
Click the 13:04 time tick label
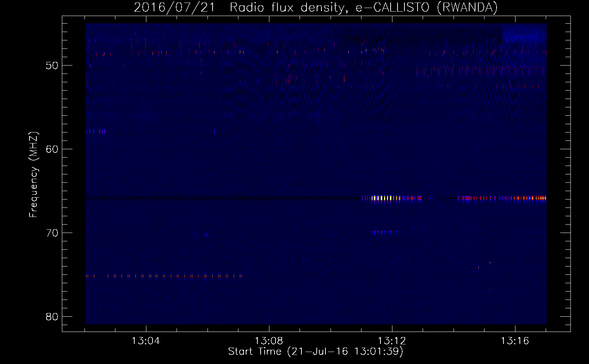tap(146, 341)
